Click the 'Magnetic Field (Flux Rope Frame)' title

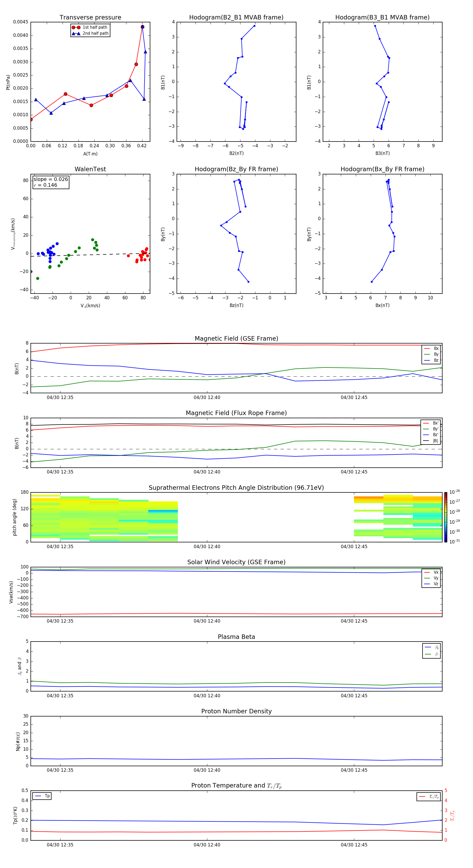[x=236, y=413]
